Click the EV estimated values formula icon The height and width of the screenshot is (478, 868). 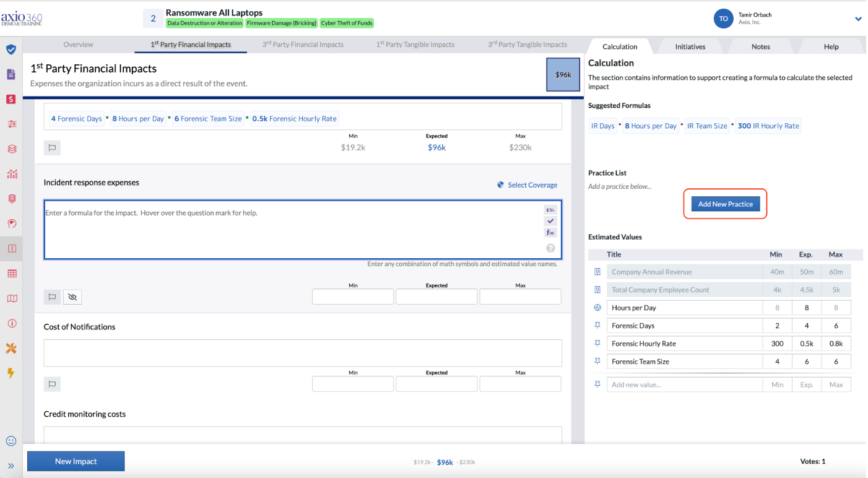[x=550, y=210]
